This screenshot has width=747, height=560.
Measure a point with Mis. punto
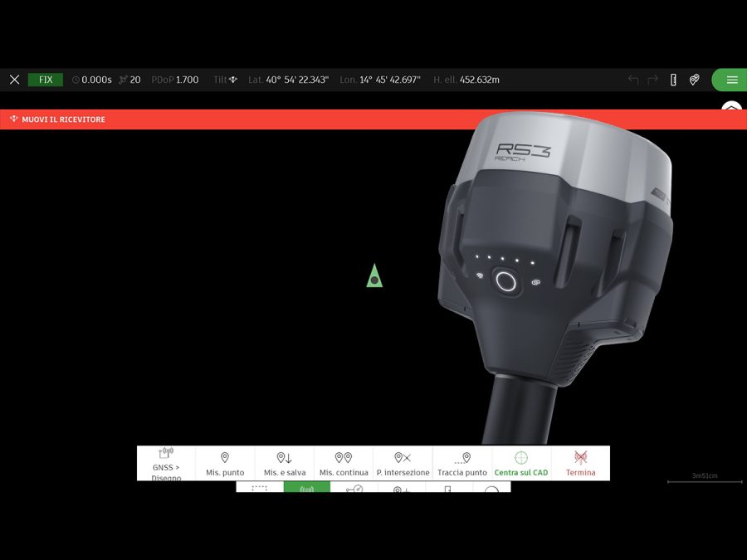225,463
